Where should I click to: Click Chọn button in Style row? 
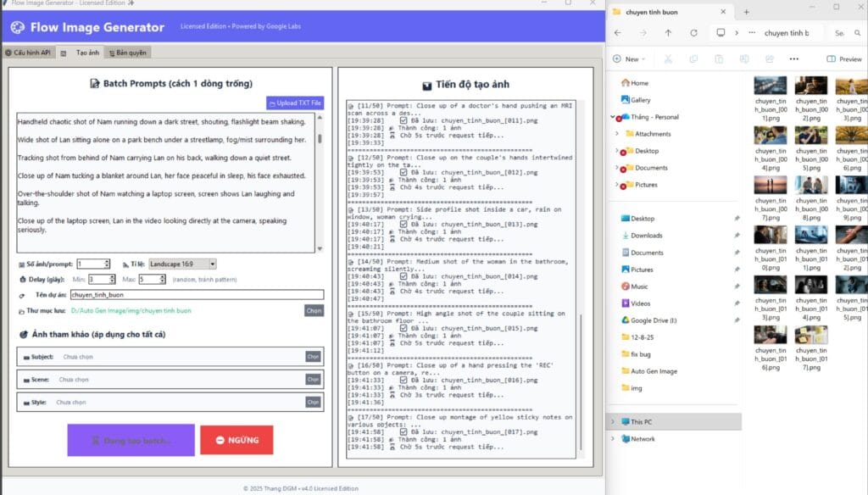coord(314,402)
